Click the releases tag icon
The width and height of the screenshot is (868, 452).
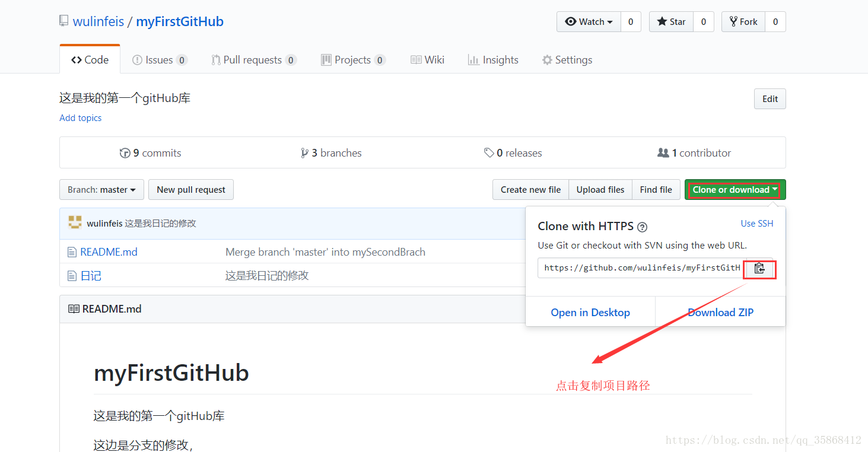point(489,153)
